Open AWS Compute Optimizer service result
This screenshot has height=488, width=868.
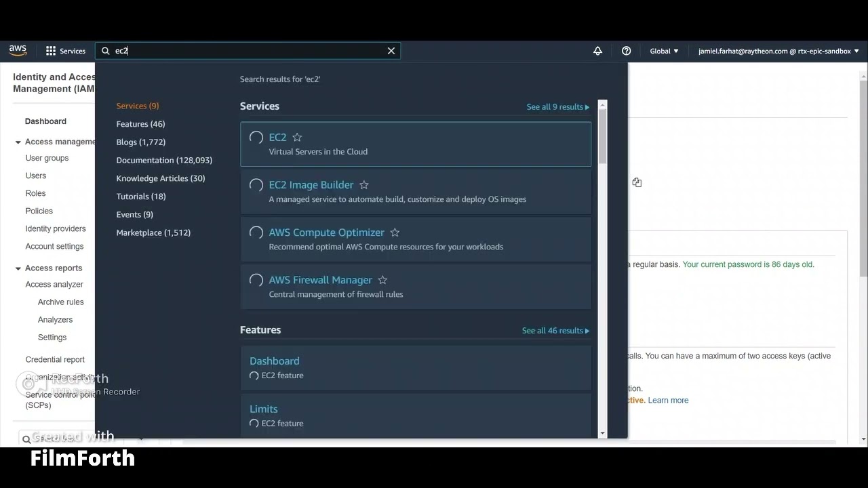[x=416, y=239]
